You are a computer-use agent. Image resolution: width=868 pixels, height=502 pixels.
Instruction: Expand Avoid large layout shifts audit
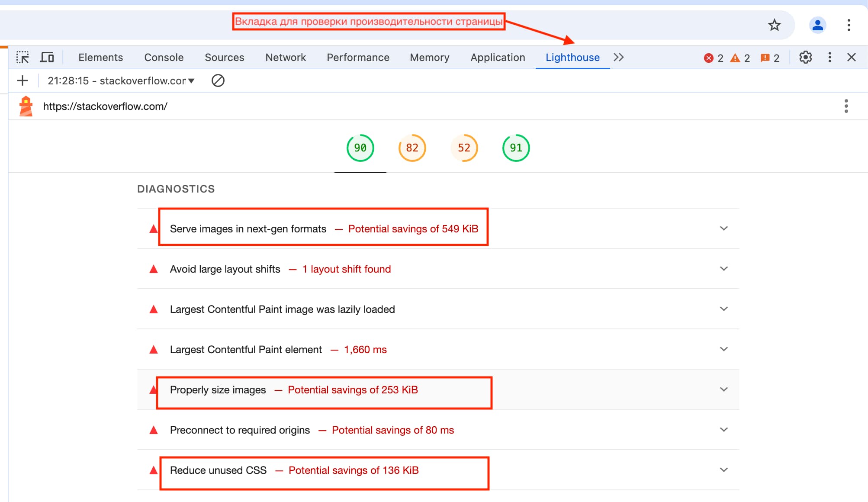pos(723,269)
